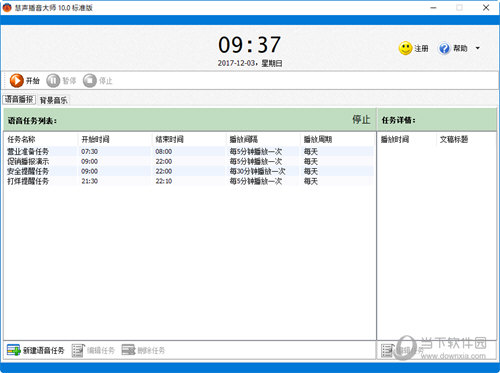The width and height of the screenshot is (500, 373).
Task: Open 注册 via the smiley face icon
Action: (406, 48)
